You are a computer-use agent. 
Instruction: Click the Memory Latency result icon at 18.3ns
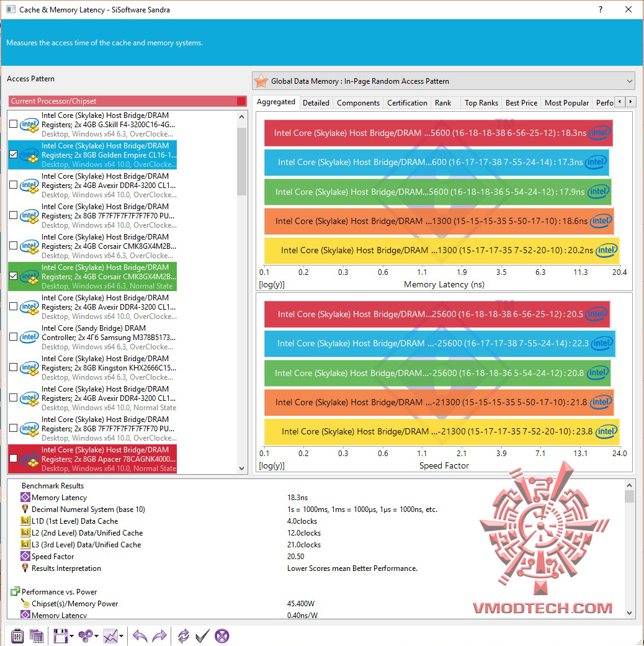click(25, 497)
